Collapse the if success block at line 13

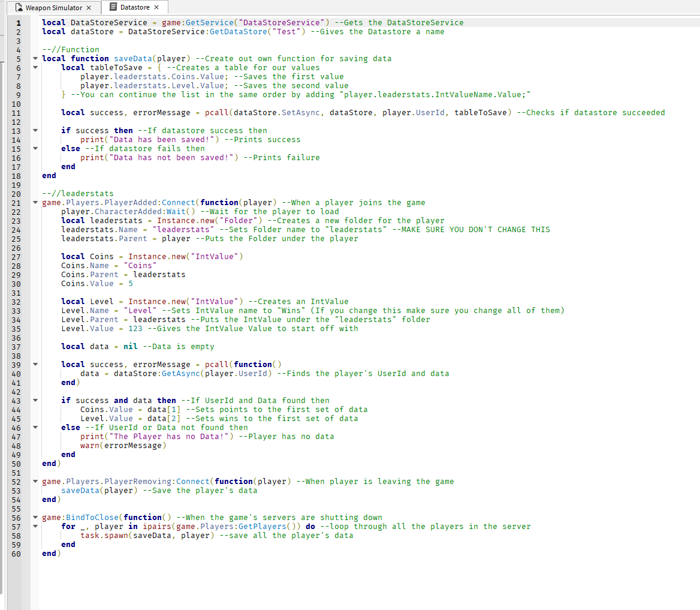[x=35, y=131]
